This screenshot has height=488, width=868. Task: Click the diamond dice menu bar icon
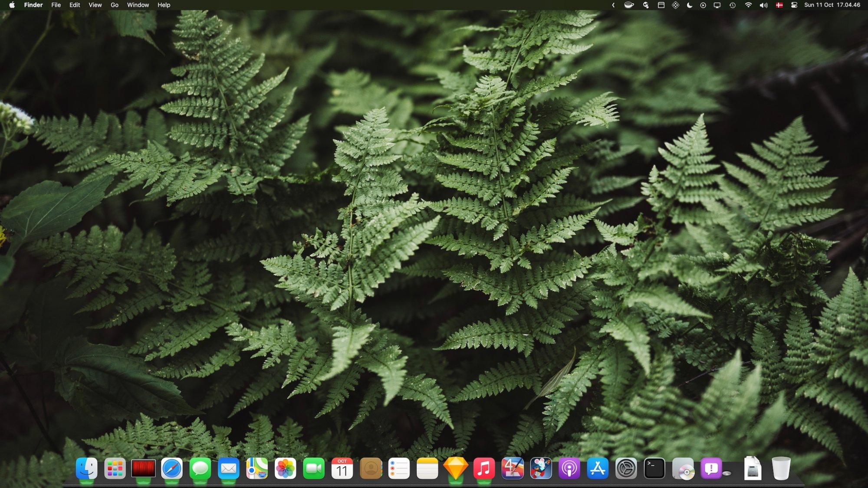click(x=675, y=5)
